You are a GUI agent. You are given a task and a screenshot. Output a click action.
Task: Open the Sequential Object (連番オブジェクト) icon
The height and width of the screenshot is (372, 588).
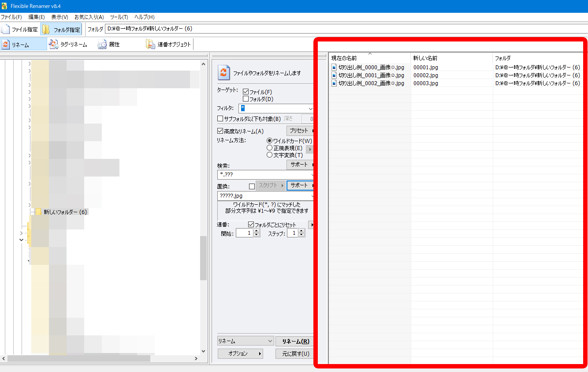tap(150, 44)
